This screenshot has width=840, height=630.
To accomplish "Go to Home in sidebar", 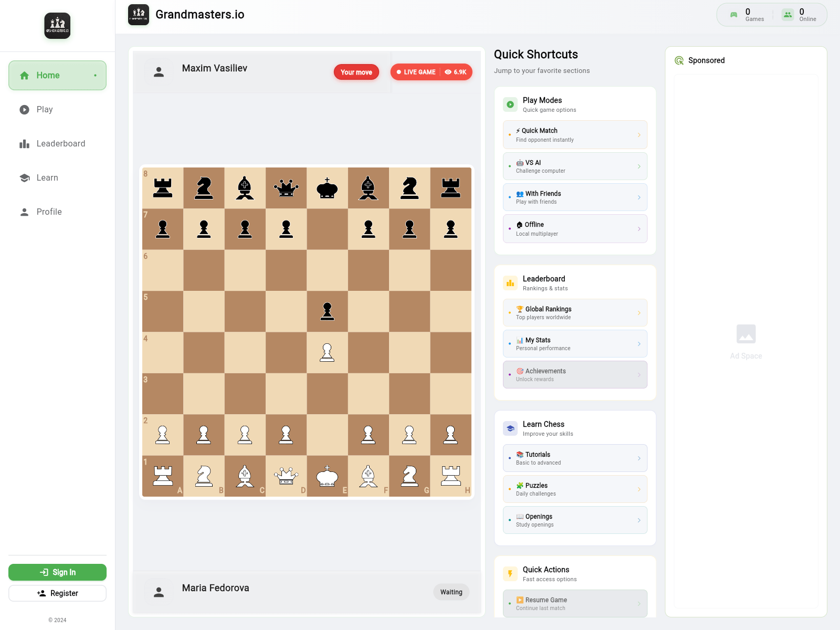I will (57, 75).
